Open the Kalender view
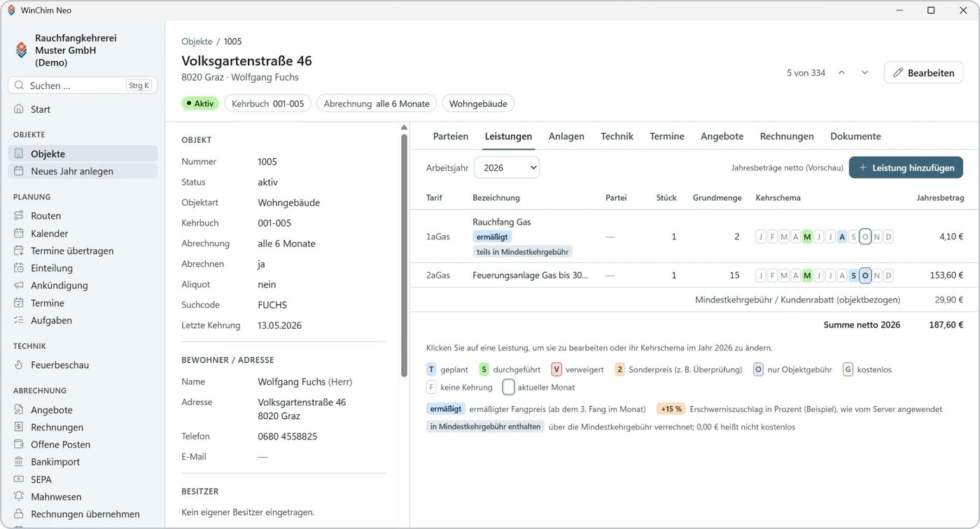The image size is (980, 529). (83, 234)
